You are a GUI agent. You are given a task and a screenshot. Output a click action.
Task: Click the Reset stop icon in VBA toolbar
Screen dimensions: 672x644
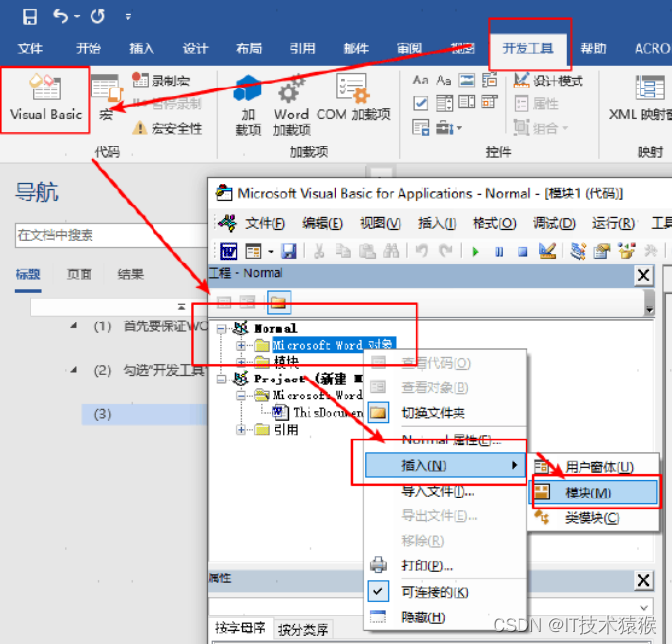pos(522,252)
